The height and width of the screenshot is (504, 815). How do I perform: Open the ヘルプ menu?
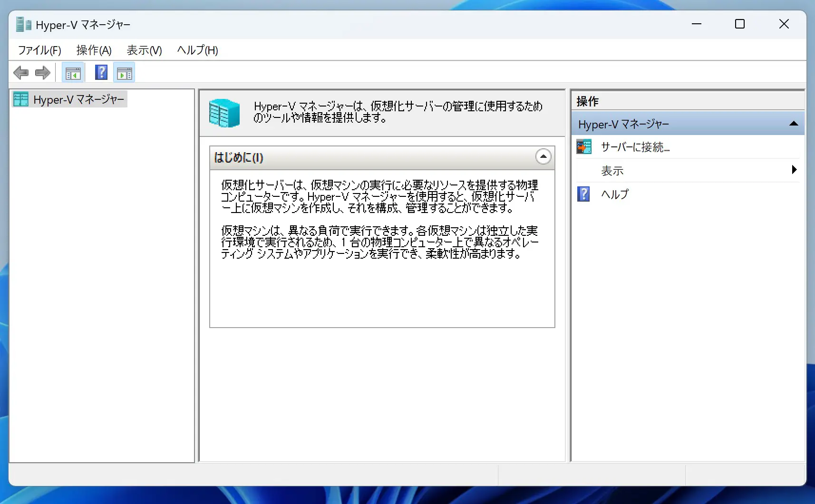tap(197, 50)
